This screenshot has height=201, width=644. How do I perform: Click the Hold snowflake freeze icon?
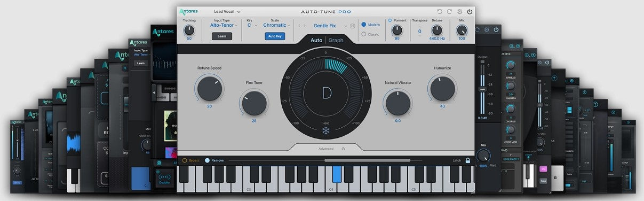coord(325,130)
